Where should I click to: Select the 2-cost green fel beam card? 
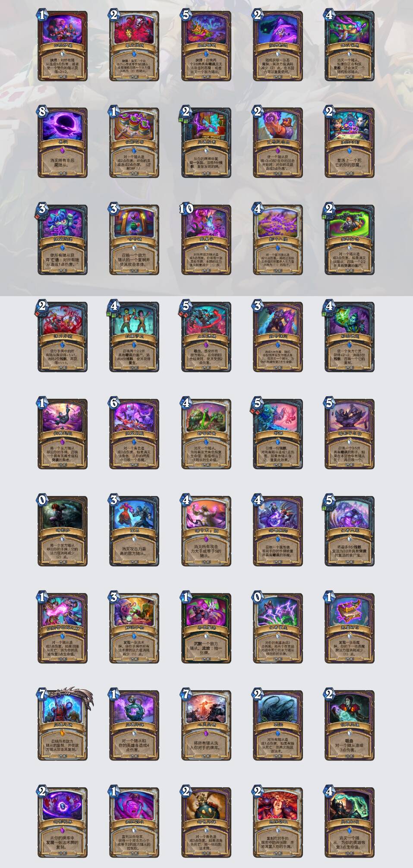[350, 240]
